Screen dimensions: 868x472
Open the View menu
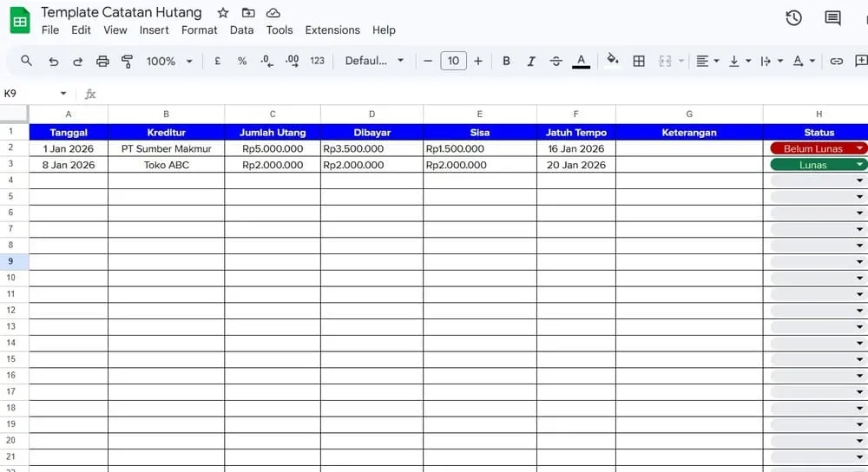[115, 29]
